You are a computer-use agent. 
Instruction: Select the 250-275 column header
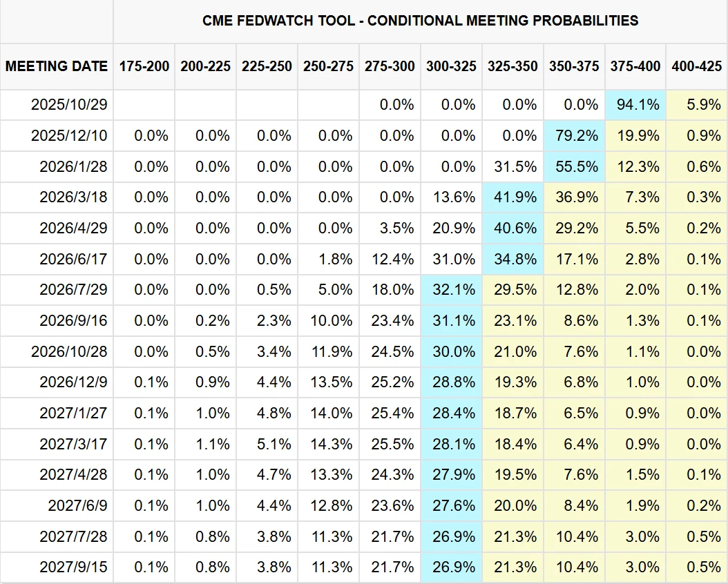coord(328,66)
